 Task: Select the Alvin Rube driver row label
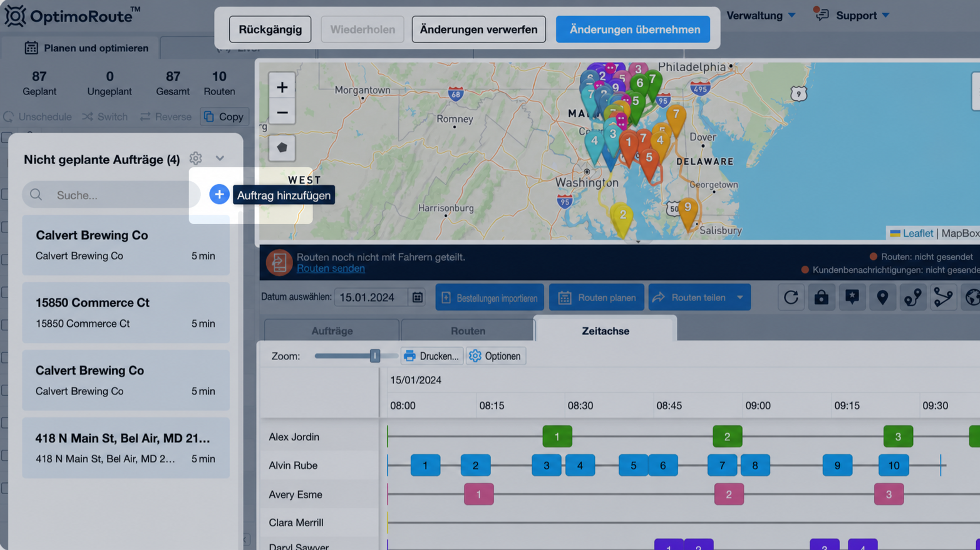click(293, 465)
